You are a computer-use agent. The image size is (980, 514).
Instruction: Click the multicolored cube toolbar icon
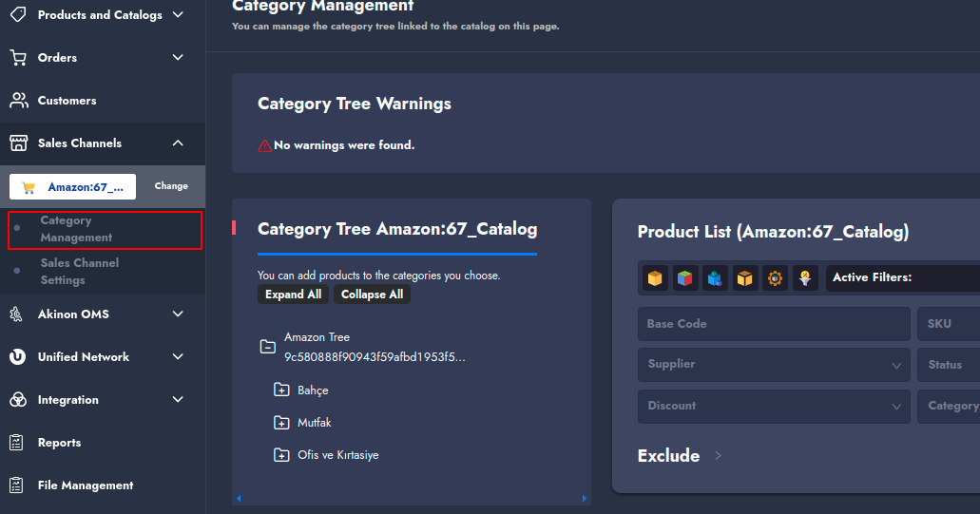point(685,278)
